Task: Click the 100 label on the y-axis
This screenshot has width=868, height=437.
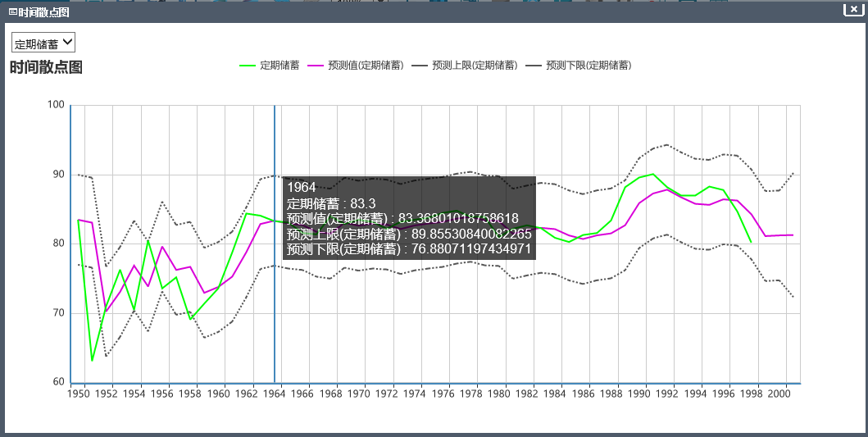Action: coord(57,105)
